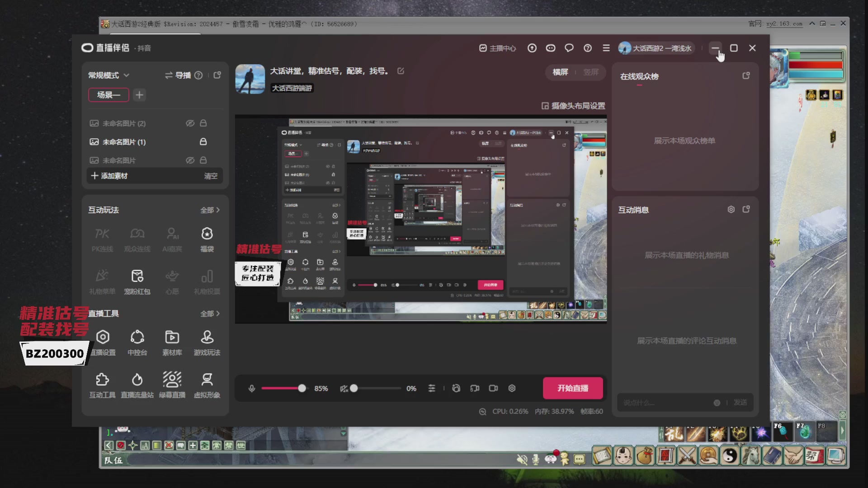Toggle lock on 未命名图片 (1)
Viewport: 868px width, 488px height.
pos(203,142)
